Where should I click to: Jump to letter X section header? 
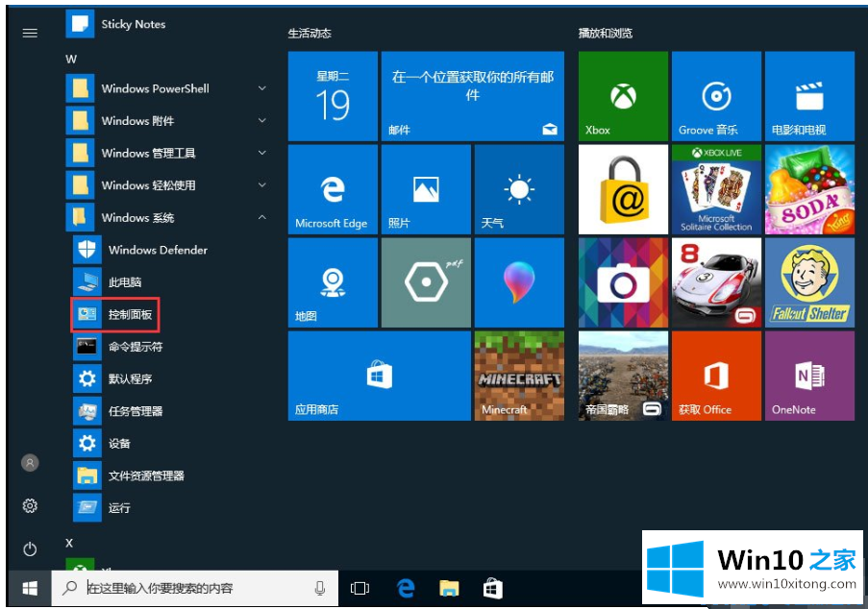[x=69, y=543]
